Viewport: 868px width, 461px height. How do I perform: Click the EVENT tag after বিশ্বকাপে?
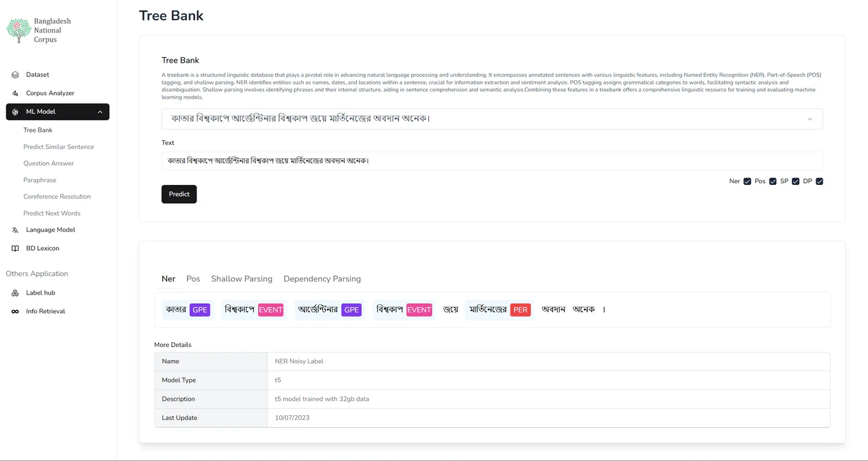tap(271, 310)
